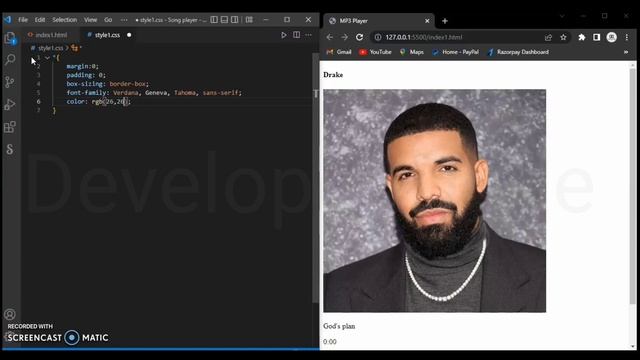Run the file with the play icon
This screenshot has height=360, width=640.
[x=284, y=35]
